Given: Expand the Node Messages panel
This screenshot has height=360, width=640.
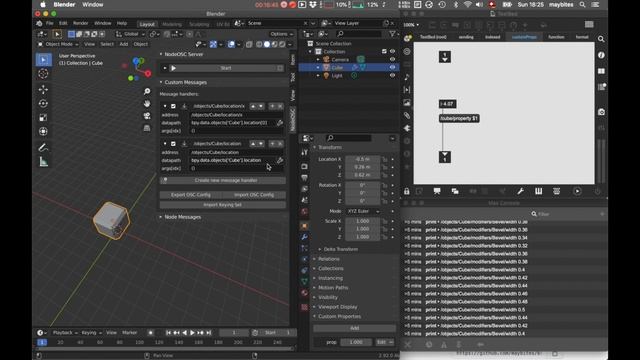Looking at the screenshot, I should [x=161, y=217].
